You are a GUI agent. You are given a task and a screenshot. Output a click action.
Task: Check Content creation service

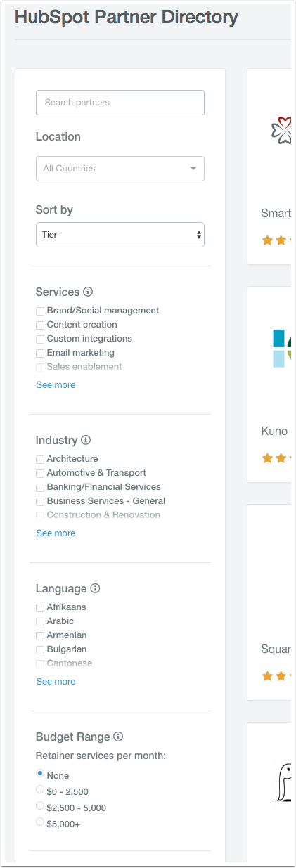pyautogui.click(x=40, y=325)
